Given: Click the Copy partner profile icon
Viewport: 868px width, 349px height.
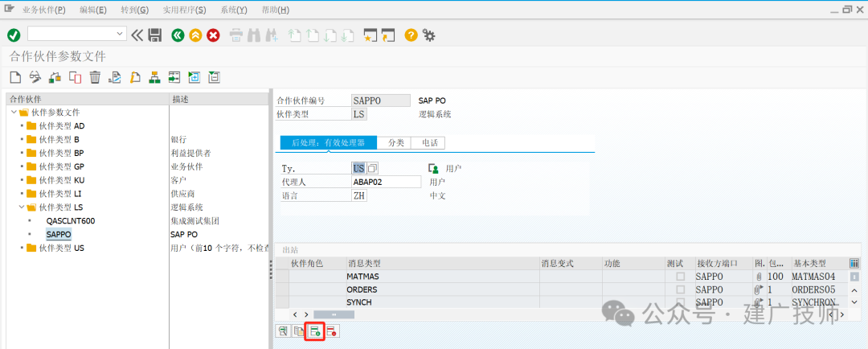Looking at the screenshot, I should click(x=75, y=77).
